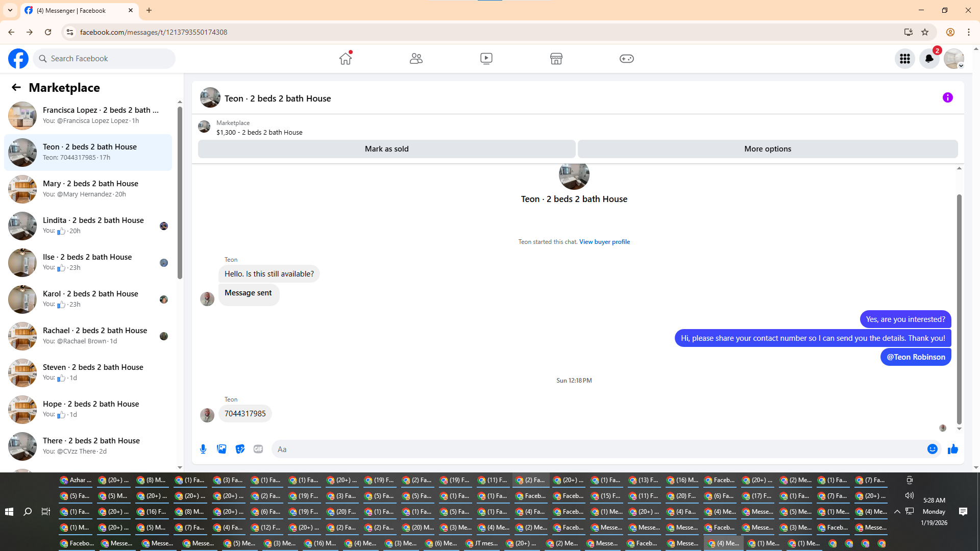The image size is (980, 551).
Task: Click Mark as sold button
Action: [386, 149]
